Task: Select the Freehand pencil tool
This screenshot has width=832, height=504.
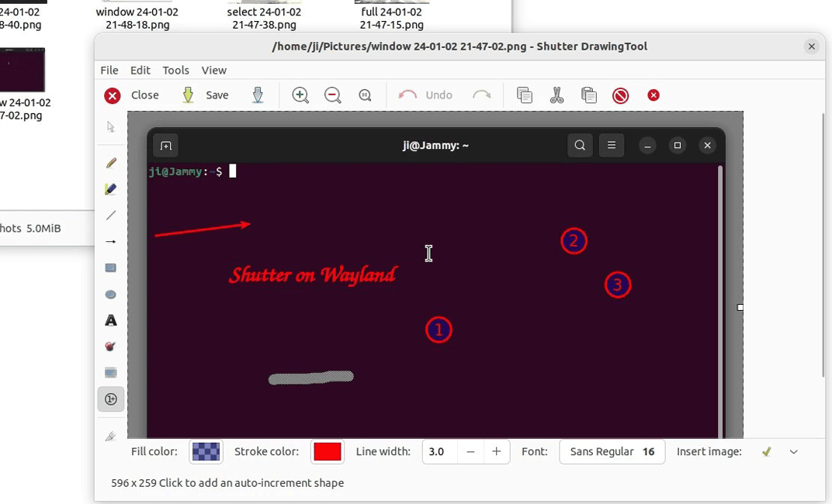Action: [110, 163]
